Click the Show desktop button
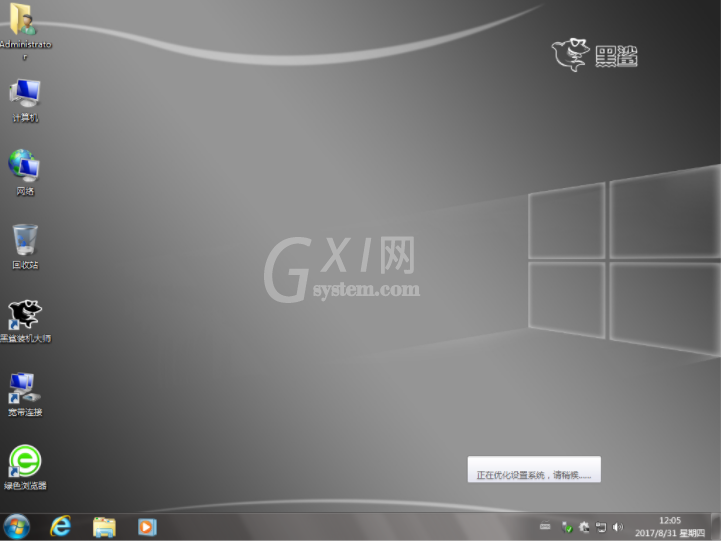Viewport: 721px width, 541px height. coord(716,527)
